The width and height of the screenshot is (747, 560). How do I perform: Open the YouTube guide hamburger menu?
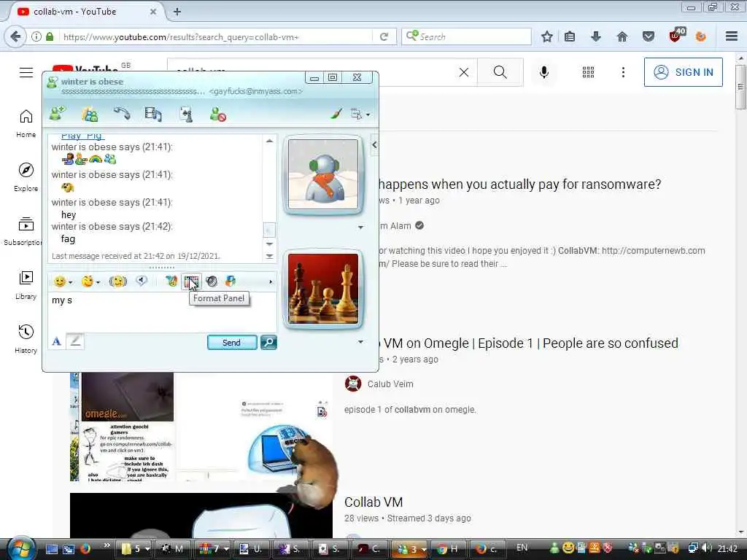(26, 72)
